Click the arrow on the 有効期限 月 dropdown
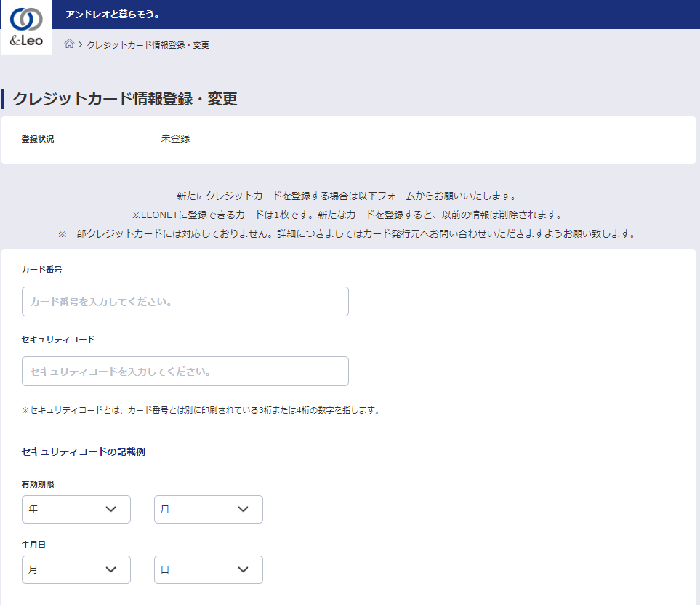This screenshot has width=700, height=605. click(244, 510)
